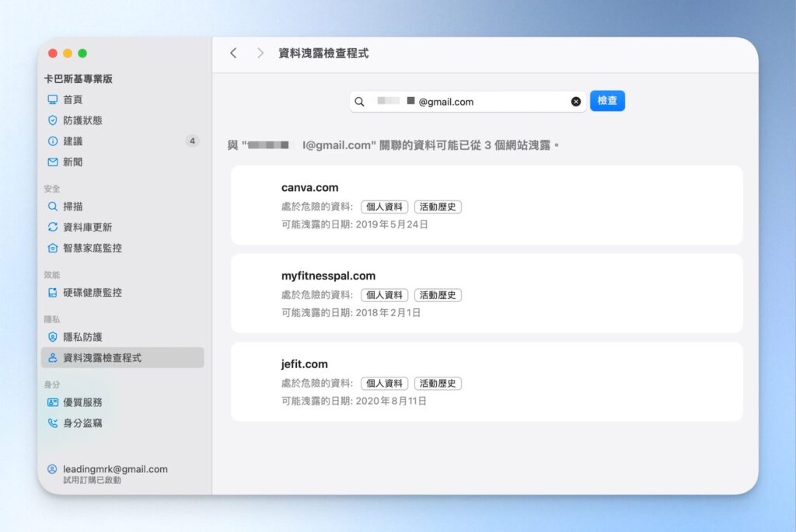Go back with the left chevron
796x532 pixels.
[x=233, y=53]
